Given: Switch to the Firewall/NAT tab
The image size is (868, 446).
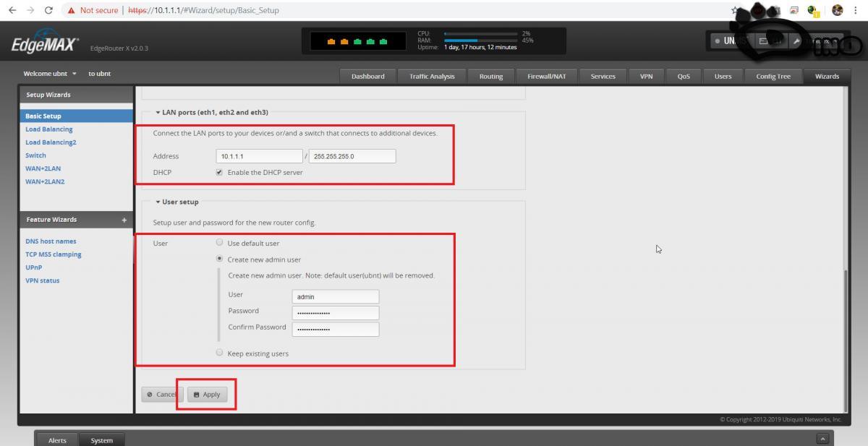Looking at the screenshot, I should coord(545,76).
